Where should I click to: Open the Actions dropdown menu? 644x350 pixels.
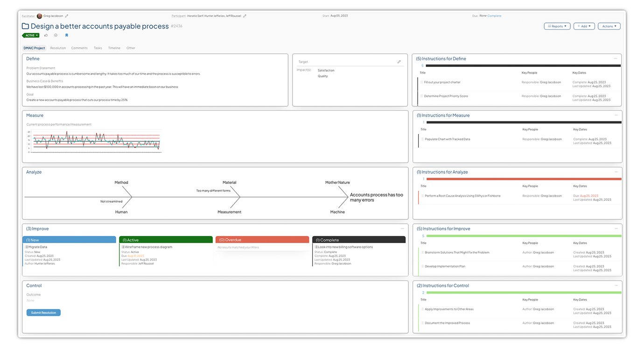coord(609,26)
